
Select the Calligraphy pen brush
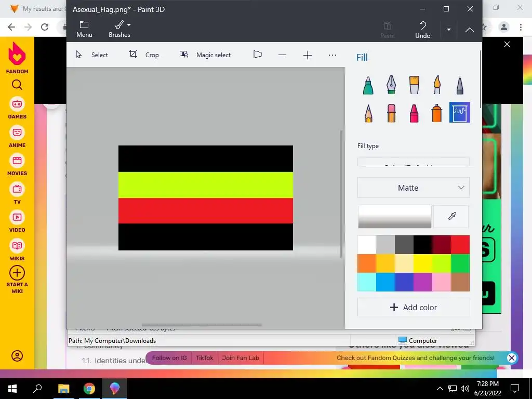click(x=391, y=85)
